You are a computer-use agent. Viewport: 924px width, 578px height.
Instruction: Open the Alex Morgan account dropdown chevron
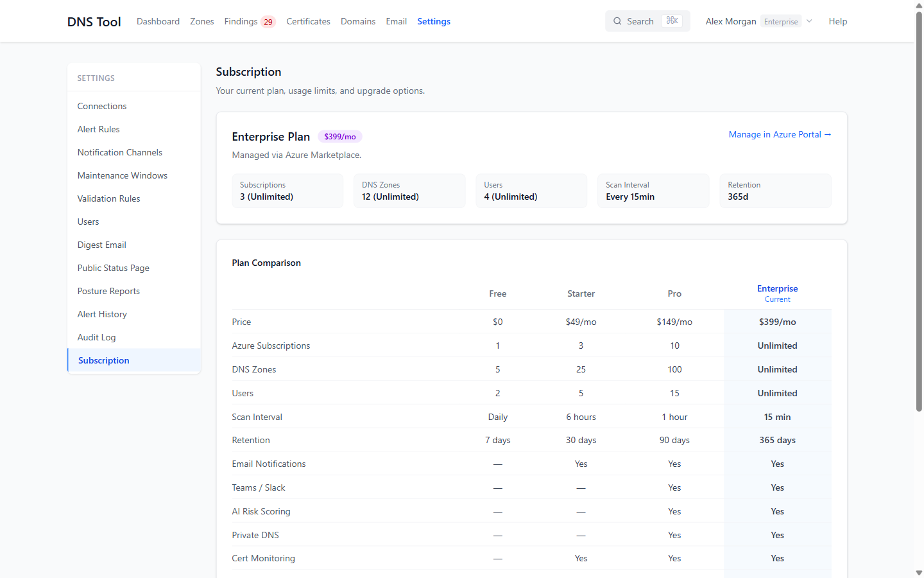810,21
